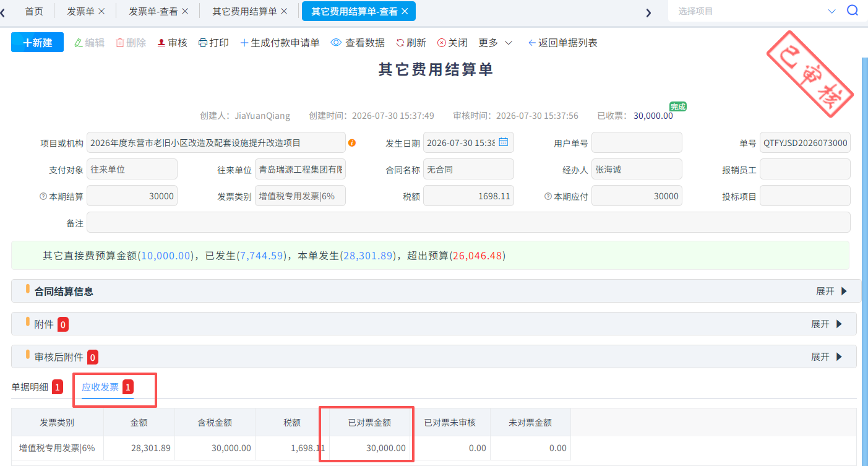Select the 单据明细 tab
This screenshot has width=868, height=466.
(37, 387)
